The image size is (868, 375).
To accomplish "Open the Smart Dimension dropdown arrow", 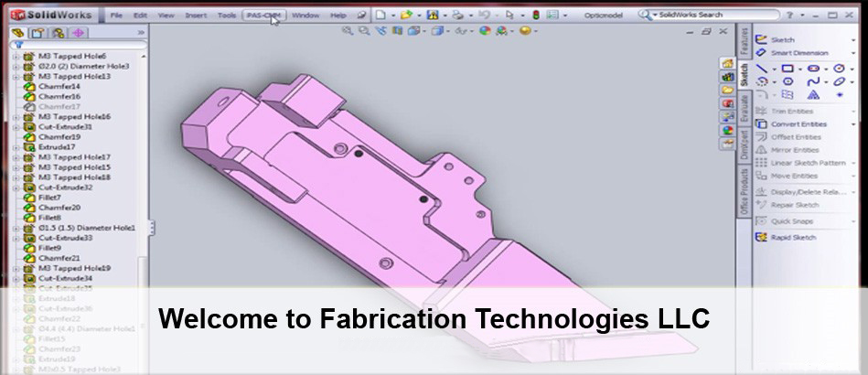I will 853,53.
